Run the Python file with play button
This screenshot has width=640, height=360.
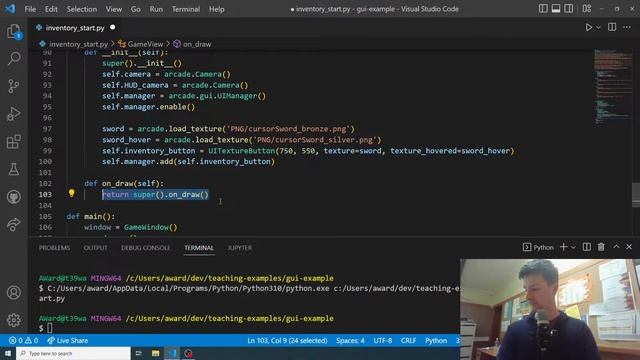pos(589,27)
